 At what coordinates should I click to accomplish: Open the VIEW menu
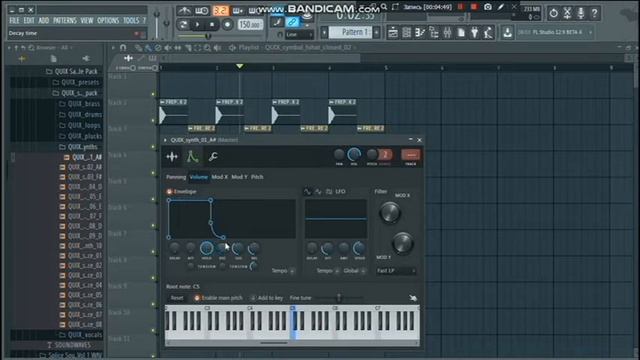(87, 20)
